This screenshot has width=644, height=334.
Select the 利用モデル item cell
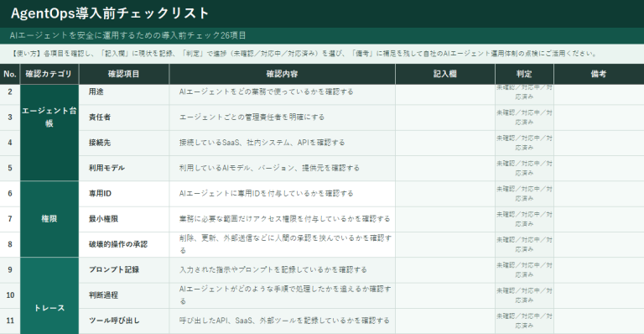124,169
